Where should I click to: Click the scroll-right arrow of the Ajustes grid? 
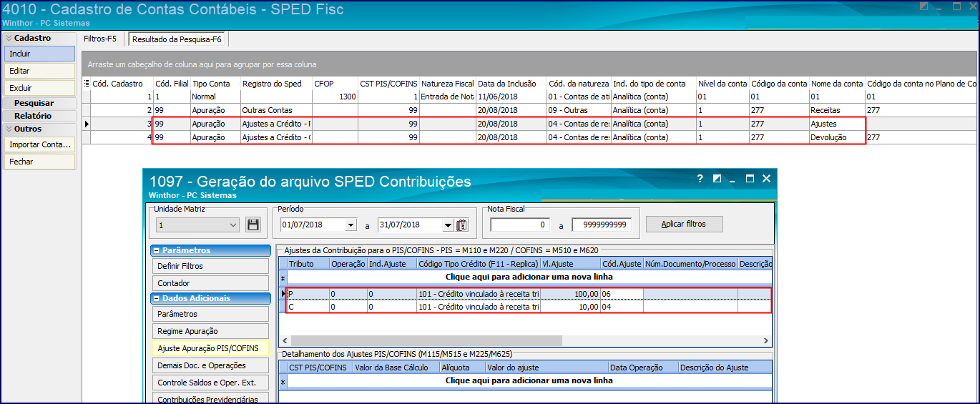pyautogui.click(x=768, y=341)
